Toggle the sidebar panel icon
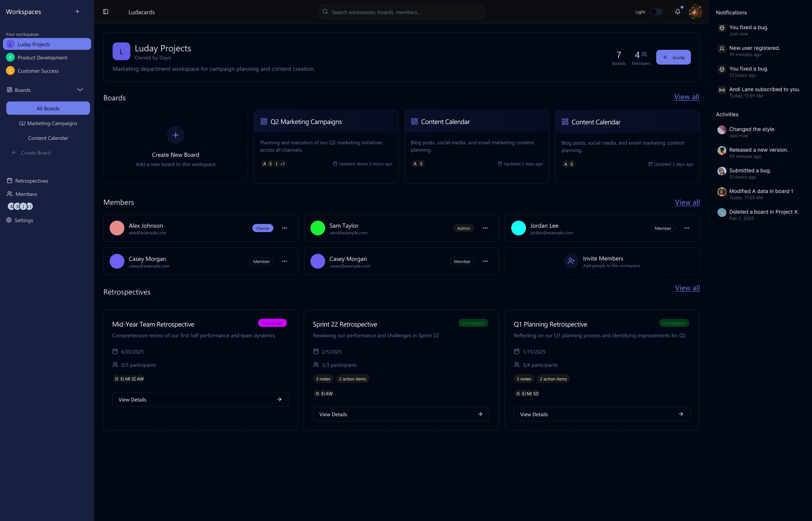Image resolution: width=812 pixels, height=521 pixels. [106, 12]
